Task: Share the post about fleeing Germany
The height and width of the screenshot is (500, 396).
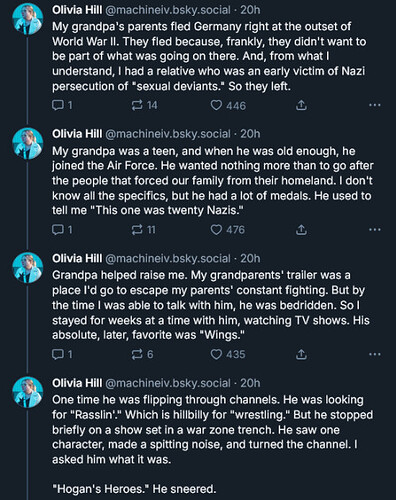Action: click(301, 106)
